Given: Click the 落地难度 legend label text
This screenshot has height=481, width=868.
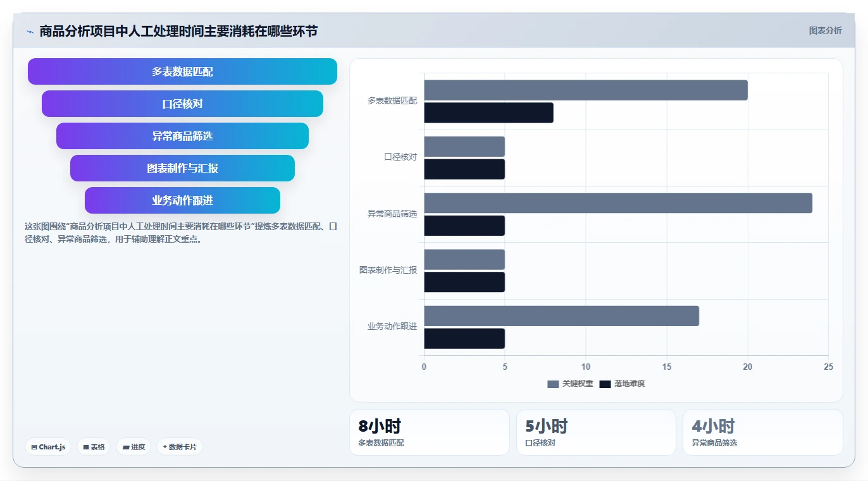Looking at the screenshot, I should point(629,384).
